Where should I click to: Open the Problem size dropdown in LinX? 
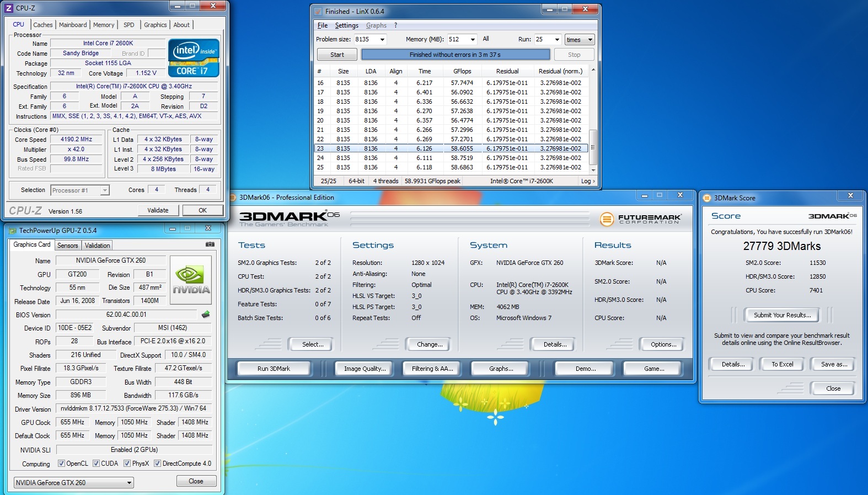tap(382, 39)
